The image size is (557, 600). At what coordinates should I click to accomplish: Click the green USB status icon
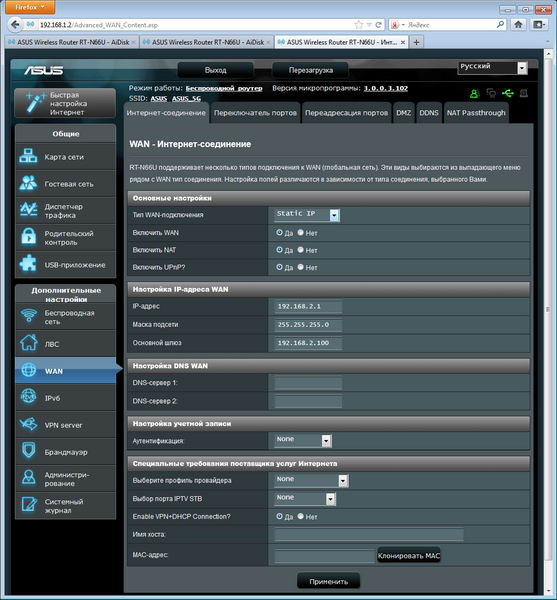tap(508, 93)
